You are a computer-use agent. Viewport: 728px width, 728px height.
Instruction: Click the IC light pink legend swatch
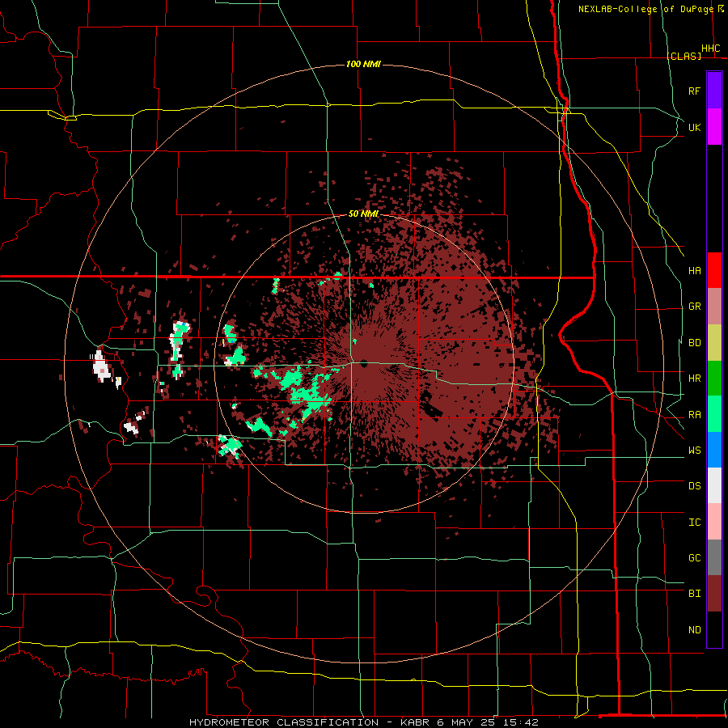click(x=714, y=522)
